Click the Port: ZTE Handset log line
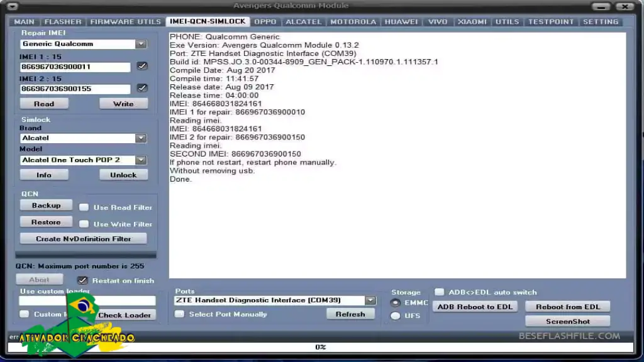Viewport: 644px width, 362px height. (263, 53)
